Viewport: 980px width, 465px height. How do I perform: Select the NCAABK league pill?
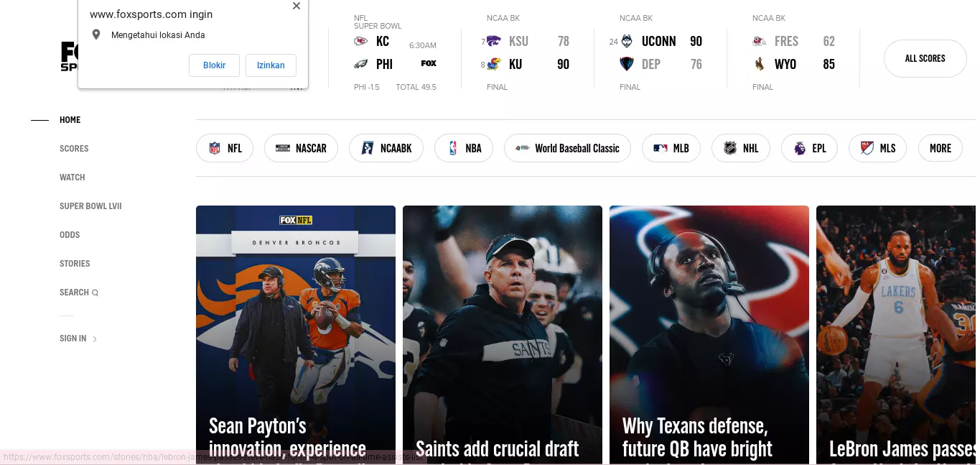coord(386,148)
